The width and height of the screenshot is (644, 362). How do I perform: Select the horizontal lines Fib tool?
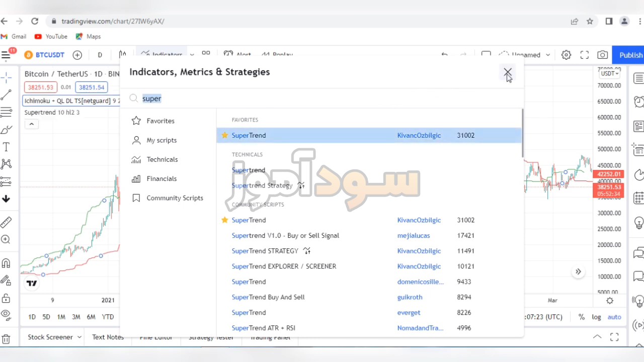pyautogui.click(x=6, y=112)
